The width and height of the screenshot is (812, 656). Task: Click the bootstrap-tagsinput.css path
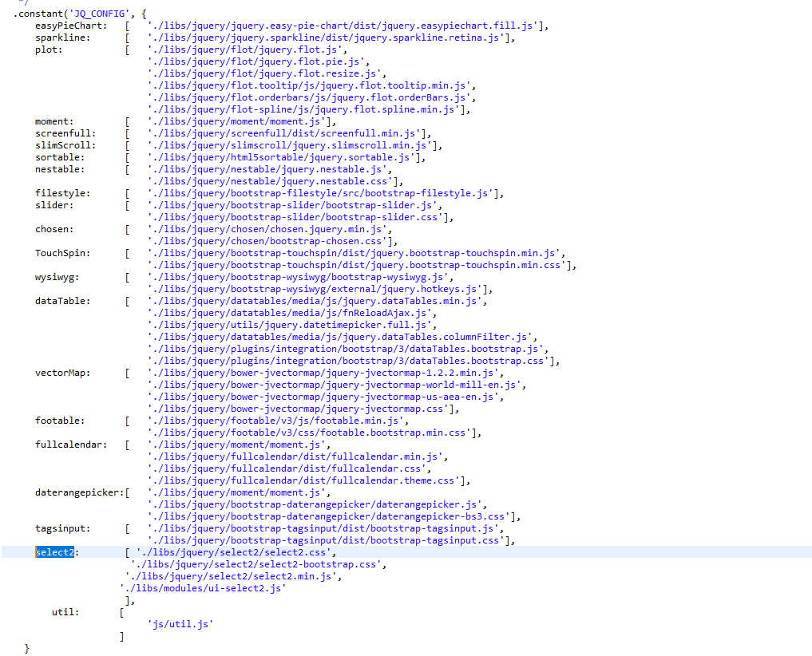pyautogui.click(x=327, y=540)
